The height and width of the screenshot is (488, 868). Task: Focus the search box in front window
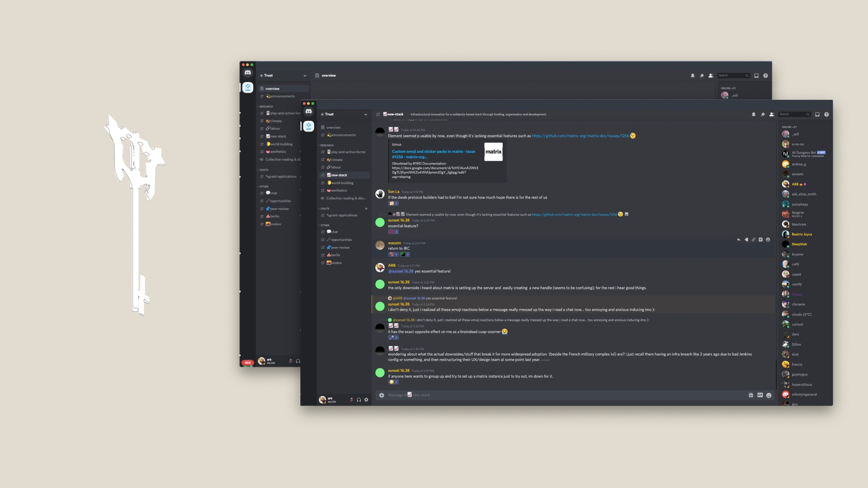point(794,115)
